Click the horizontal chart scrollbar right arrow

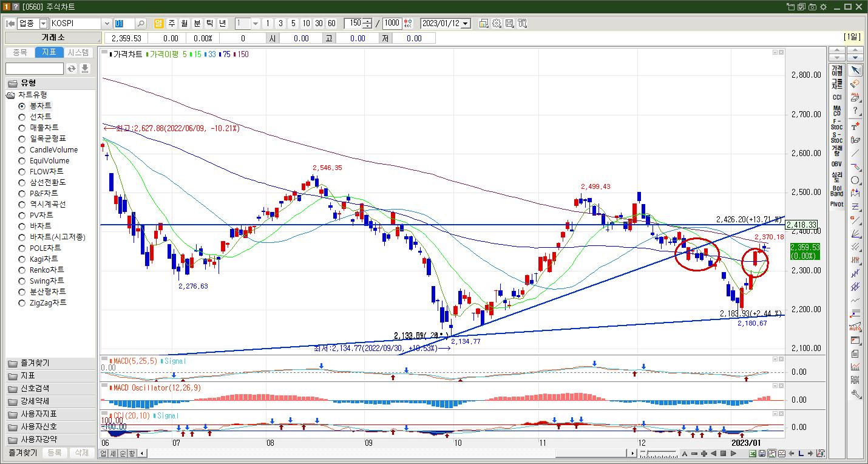click(633, 453)
